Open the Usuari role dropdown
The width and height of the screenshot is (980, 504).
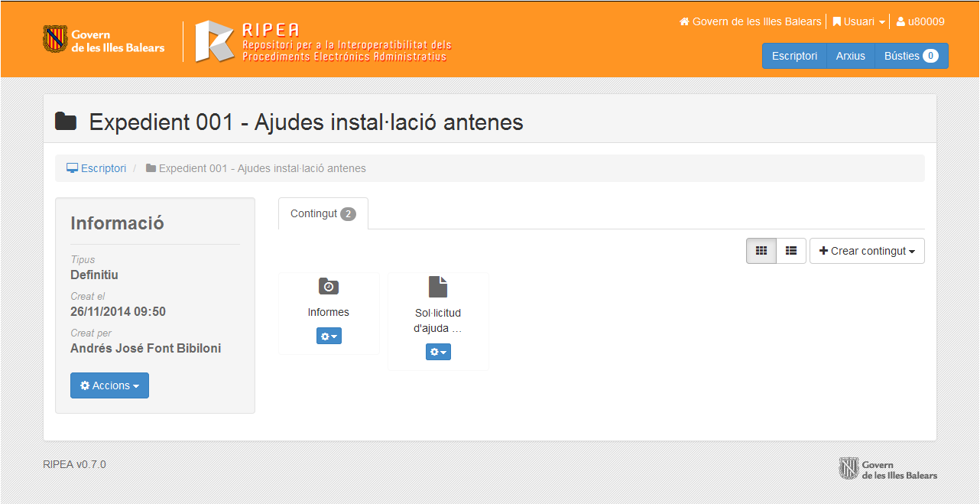[x=859, y=21]
